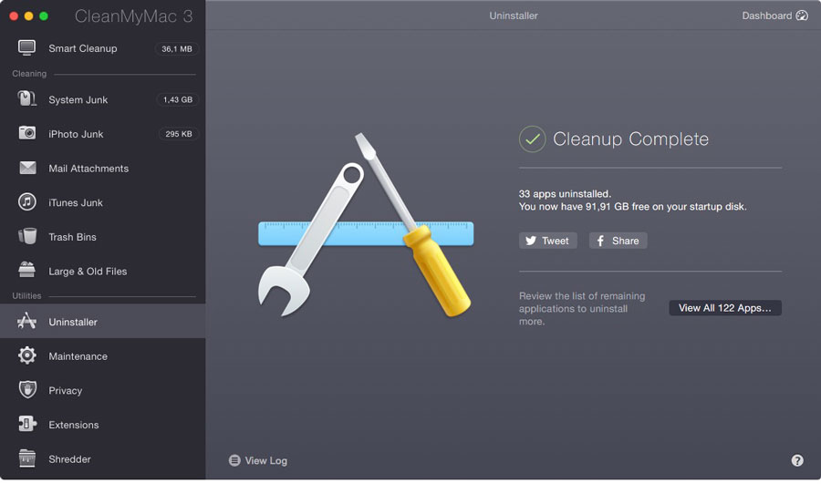
Task: Click the Uninstaller tools icon in sidebar
Action: click(x=26, y=321)
